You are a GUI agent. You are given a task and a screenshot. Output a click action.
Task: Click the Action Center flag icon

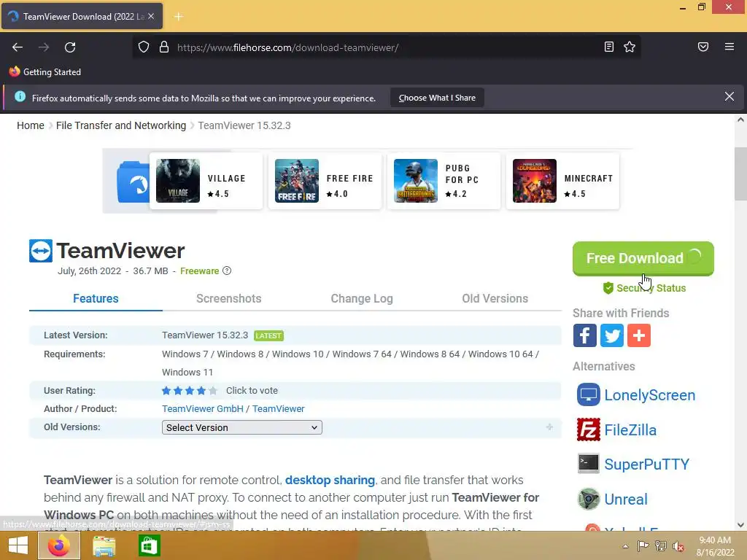tap(643, 545)
